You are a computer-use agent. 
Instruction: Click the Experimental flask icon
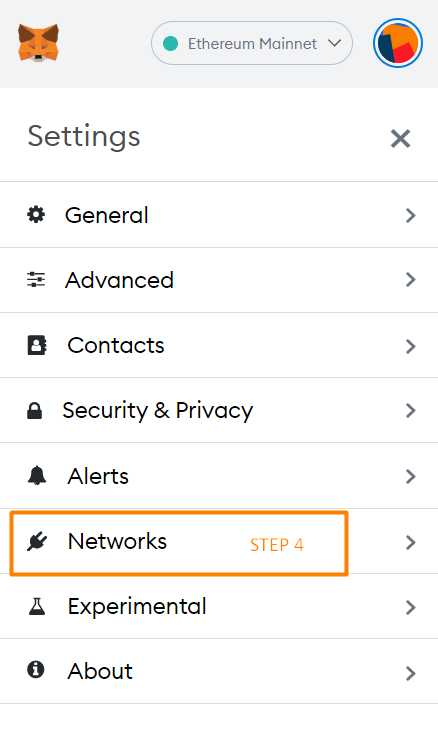point(36,606)
